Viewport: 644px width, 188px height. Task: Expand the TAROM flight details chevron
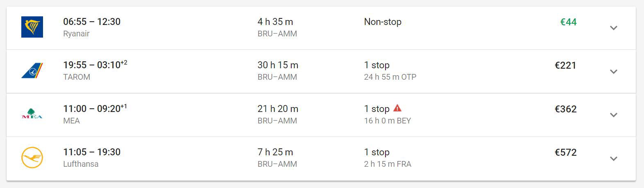pos(613,72)
